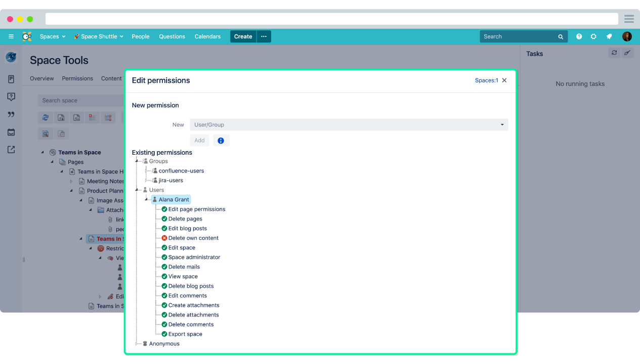This screenshot has height=364, width=640.
Task: Open the help question mark icon
Action: (579, 36)
